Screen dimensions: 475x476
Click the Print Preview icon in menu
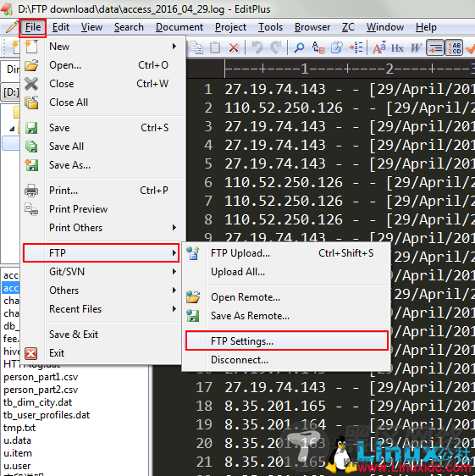(31, 209)
